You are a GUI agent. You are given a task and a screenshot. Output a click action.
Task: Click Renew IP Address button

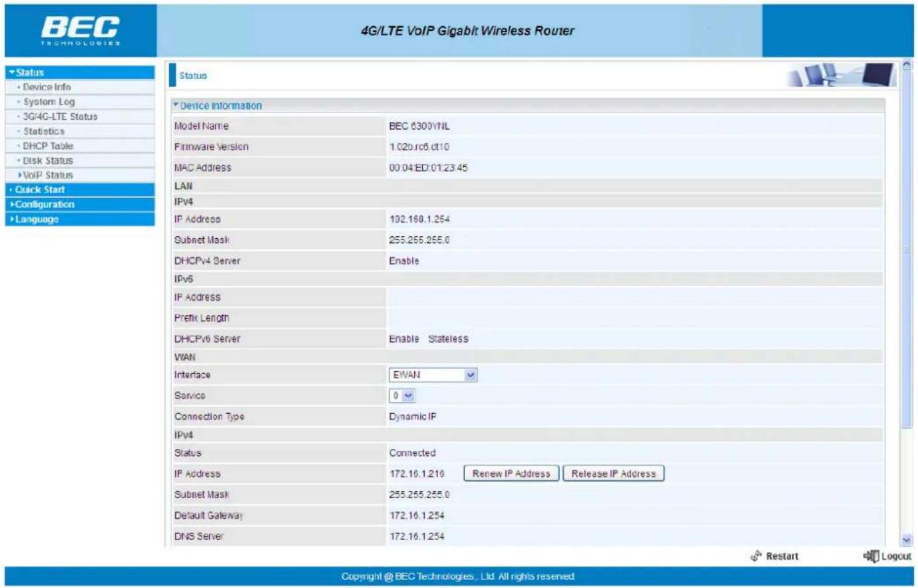click(x=511, y=474)
